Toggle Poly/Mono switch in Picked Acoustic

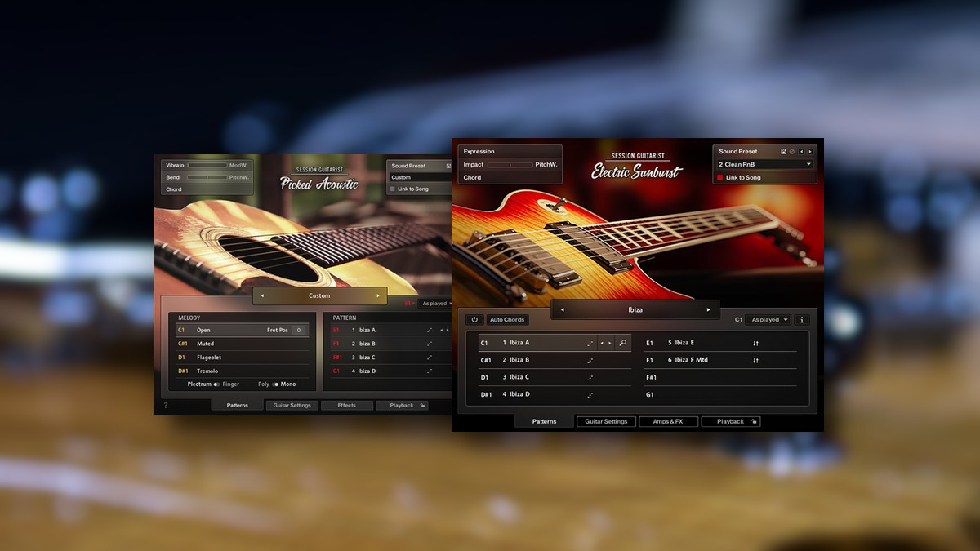pos(275,384)
